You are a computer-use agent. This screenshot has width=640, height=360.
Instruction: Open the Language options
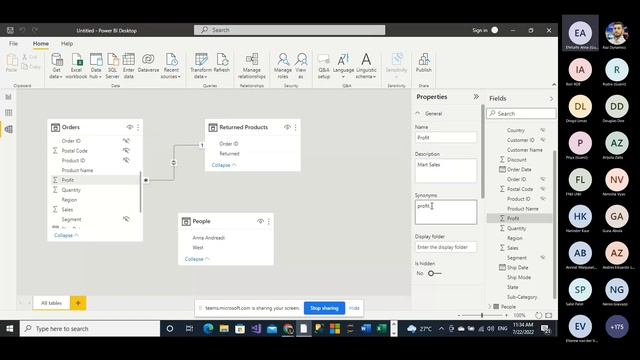[343, 66]
